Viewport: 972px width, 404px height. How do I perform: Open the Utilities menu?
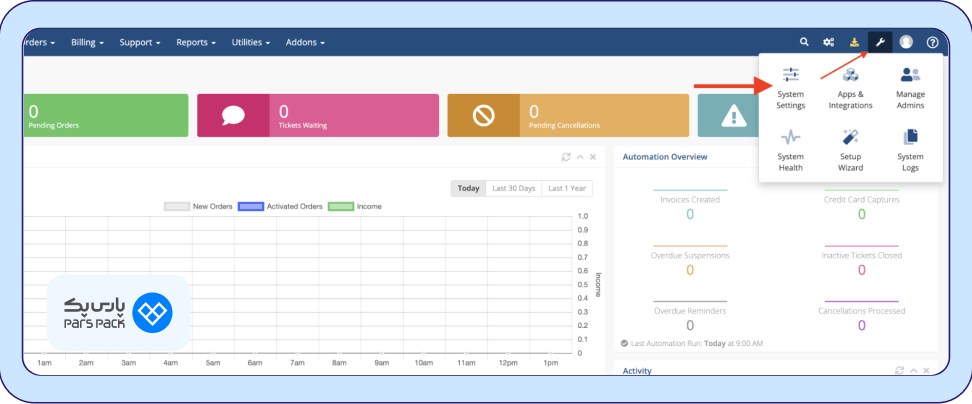coord(251,43)
